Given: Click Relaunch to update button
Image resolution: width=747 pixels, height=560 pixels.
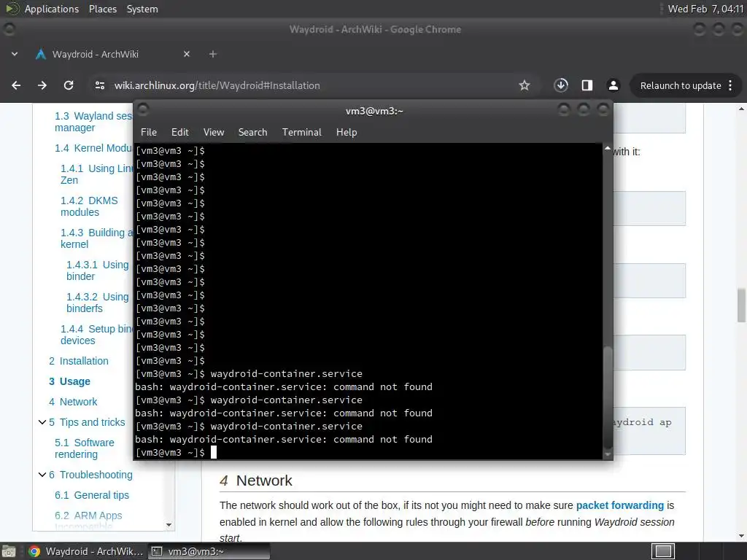Looking at the screenshot, I should pyautogui.click(x=681, y=86).
